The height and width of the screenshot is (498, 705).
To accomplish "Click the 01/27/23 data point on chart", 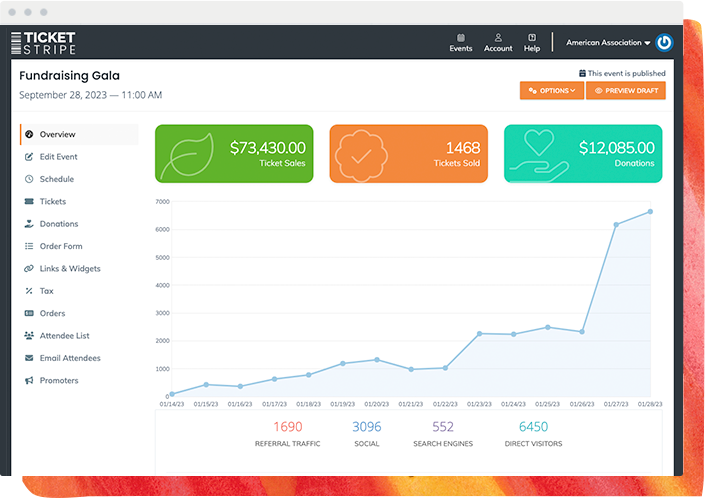I will pos(616,224).
